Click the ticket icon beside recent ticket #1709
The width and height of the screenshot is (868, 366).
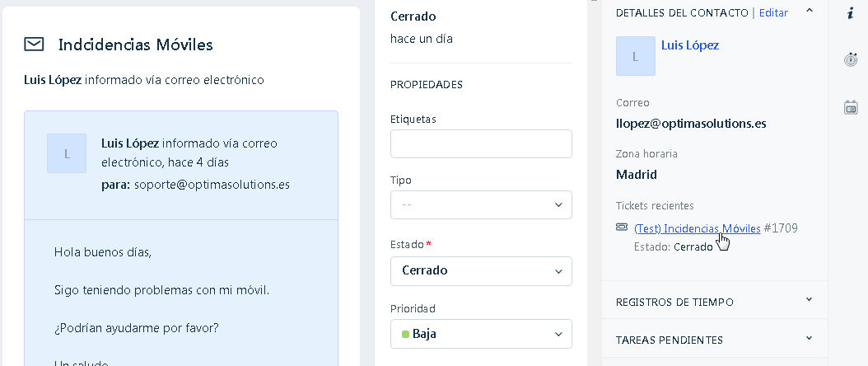[x=622, y=228]
